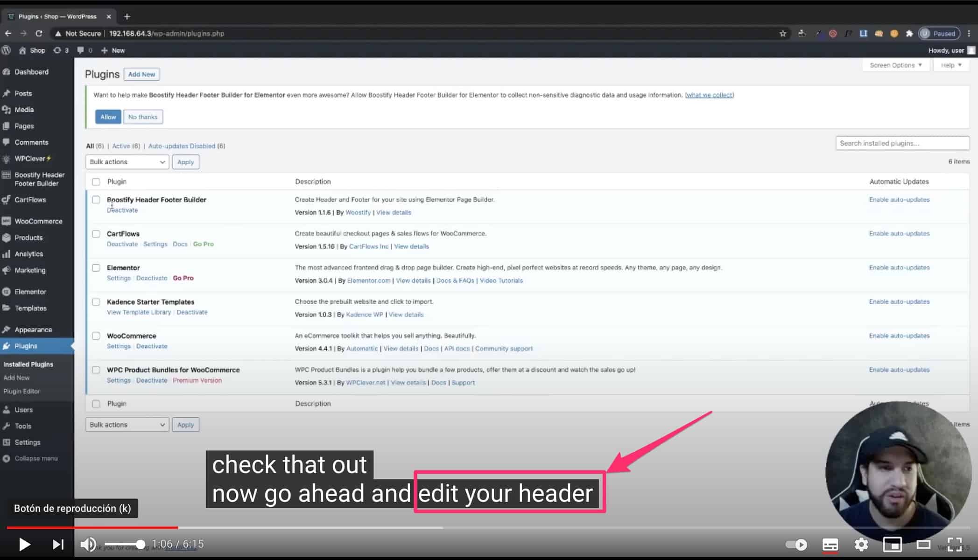Image resolution: width=978 pixels, height=560 pixels.
Task: Click the bottom Apply button
Action: pyautogui.click(x=185, y=425)
